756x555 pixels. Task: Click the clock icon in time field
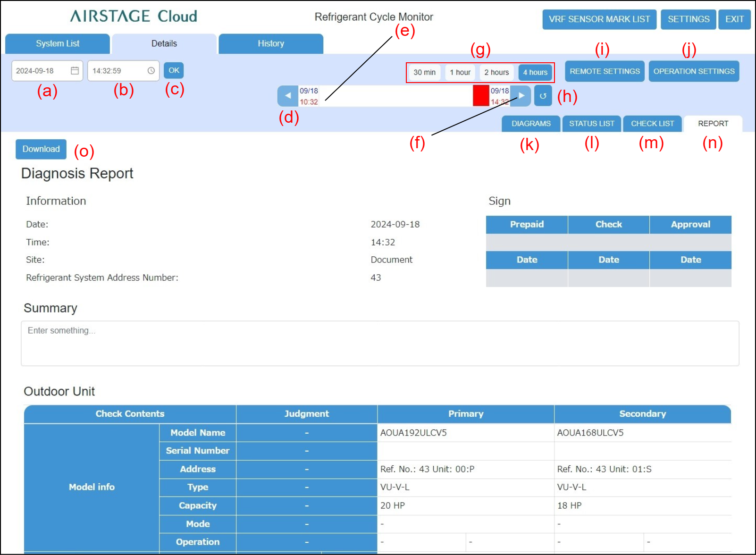point(151,71)
